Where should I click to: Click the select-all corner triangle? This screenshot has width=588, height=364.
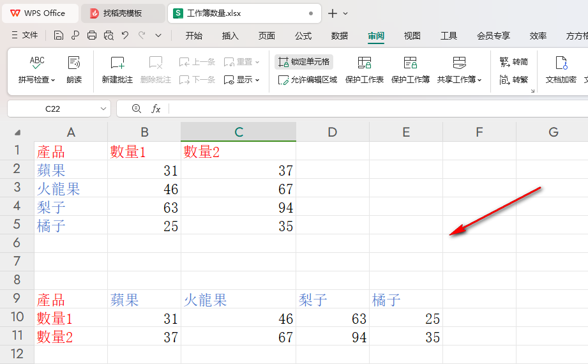pos(17,132)
